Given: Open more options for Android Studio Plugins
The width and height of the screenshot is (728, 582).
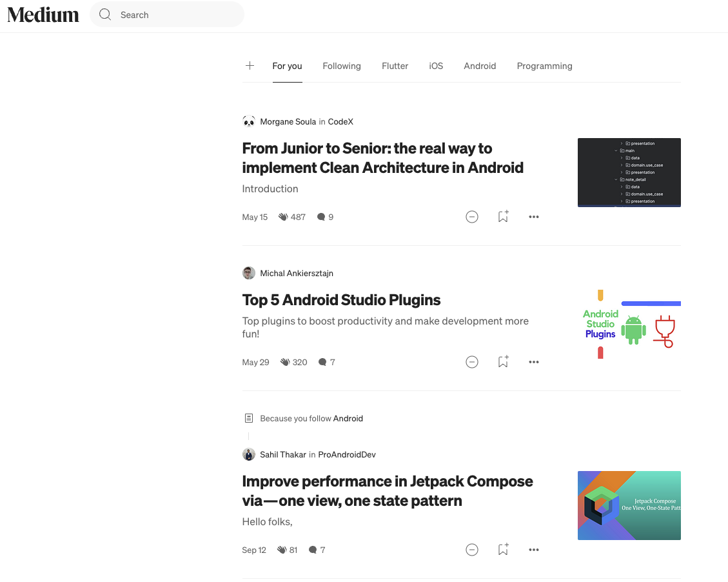Looking at the screenshot, I should tap(534, 363).
